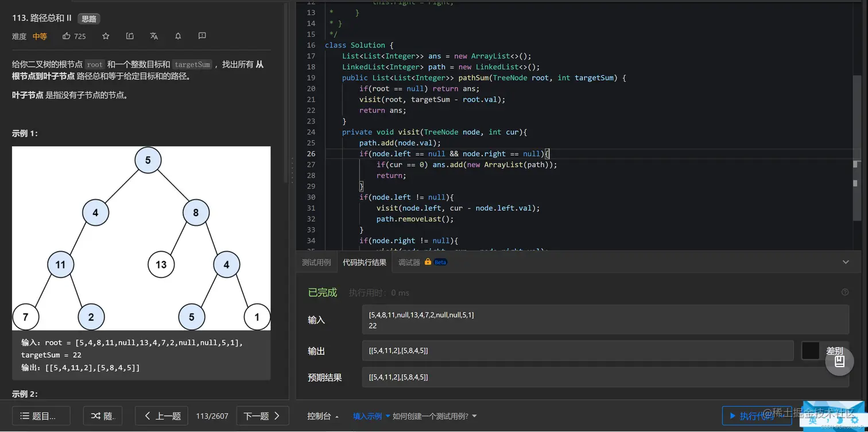Click the help question mark icon
This screenshot has width=868, height=432.
844,292
